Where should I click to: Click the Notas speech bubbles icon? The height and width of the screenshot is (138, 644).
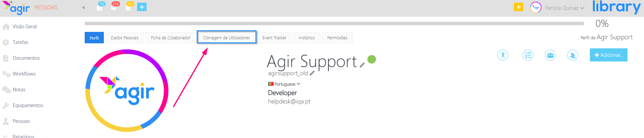click(x=6, y=90)
